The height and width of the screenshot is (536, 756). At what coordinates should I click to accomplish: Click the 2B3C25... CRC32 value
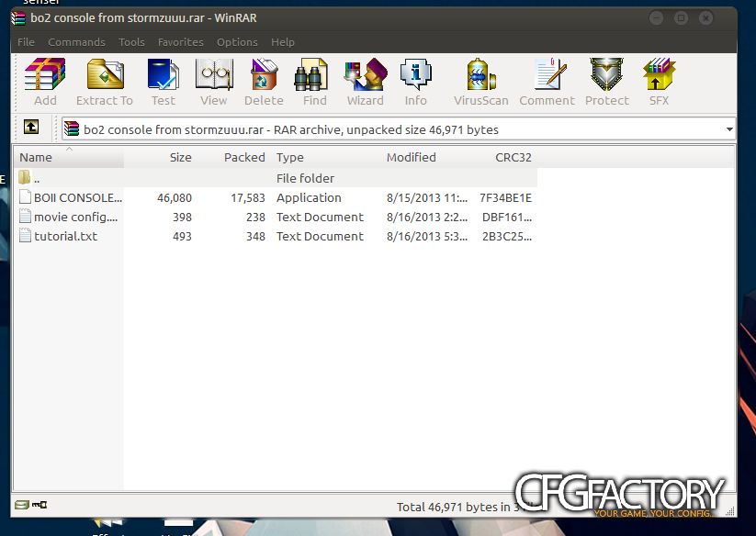point(507,236)
